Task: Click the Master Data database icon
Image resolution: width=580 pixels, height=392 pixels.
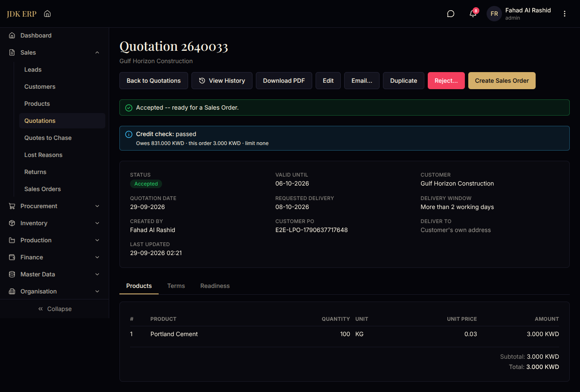Action: (x=12, y=274)
